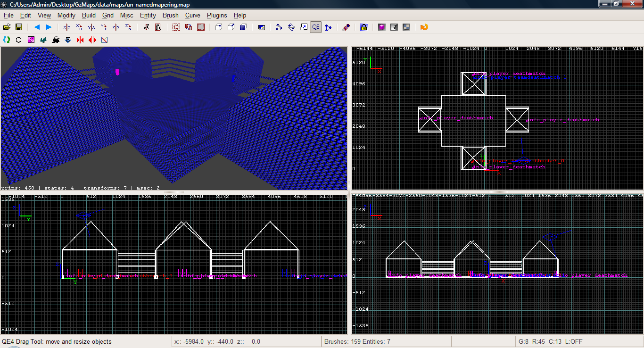The height and width of the screenshot is (348, 644).
Task: Toggle cubic clipping of camera view
Action: click(x=346, y=27)
